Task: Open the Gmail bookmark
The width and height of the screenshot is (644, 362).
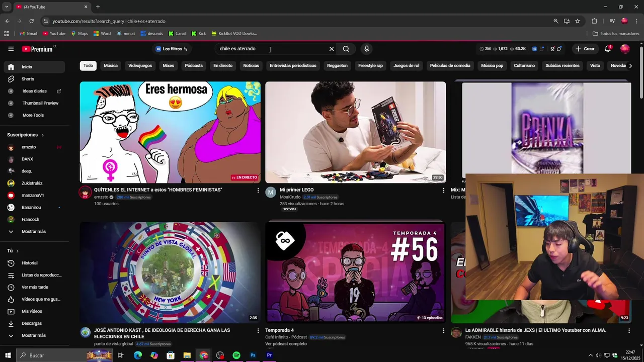Action: point(28,34)
